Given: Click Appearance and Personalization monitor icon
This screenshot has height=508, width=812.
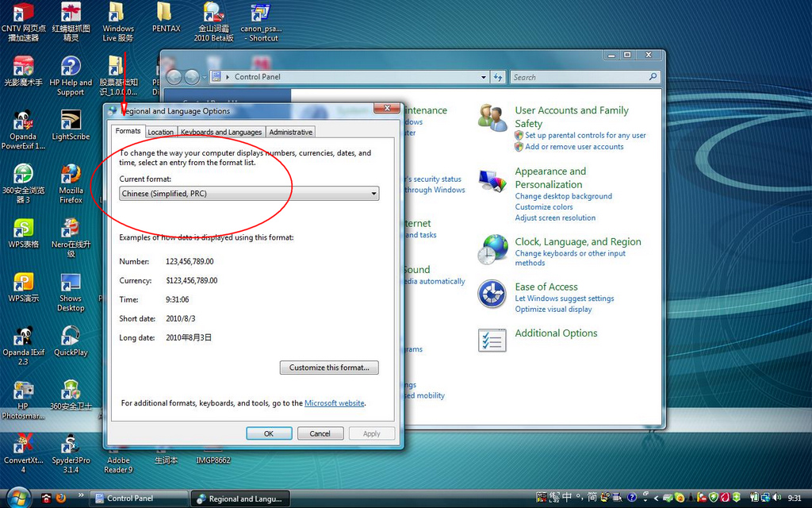Looking at the screenshot, I should click(x=492, y=181).
